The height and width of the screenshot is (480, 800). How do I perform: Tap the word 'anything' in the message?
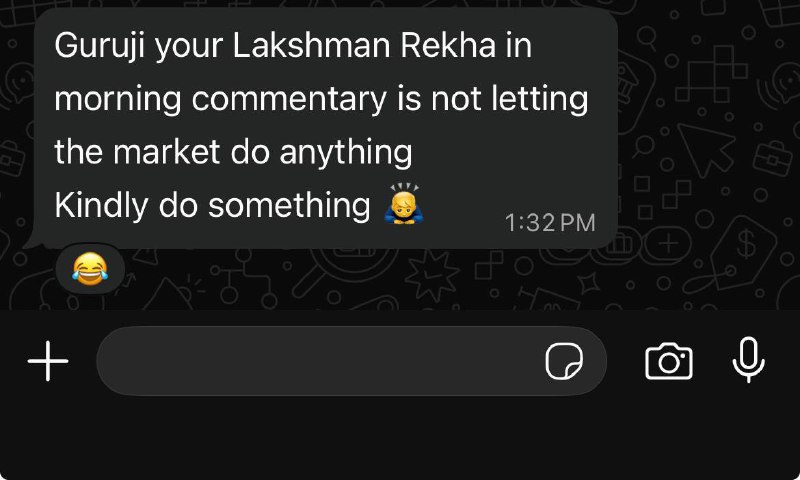[x=346, y=153]
